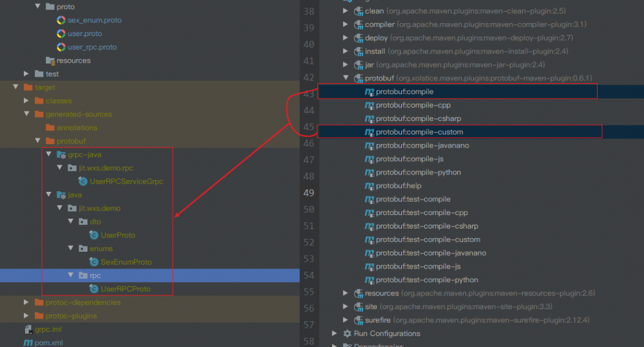
Task: Select protobuf:test-compile-cpp goal
Action: coord(422,212)
